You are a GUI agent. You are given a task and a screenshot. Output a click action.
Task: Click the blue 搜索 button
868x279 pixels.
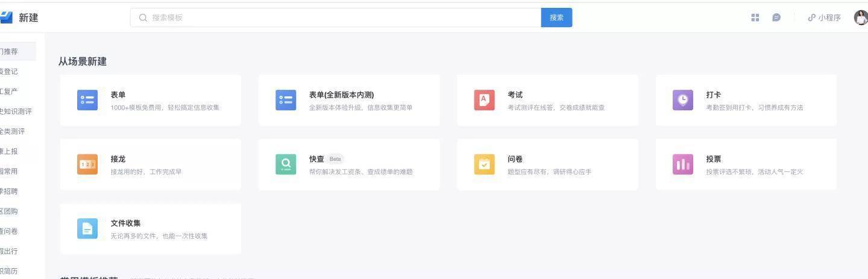pyautogui.click(x=556, y=17)
